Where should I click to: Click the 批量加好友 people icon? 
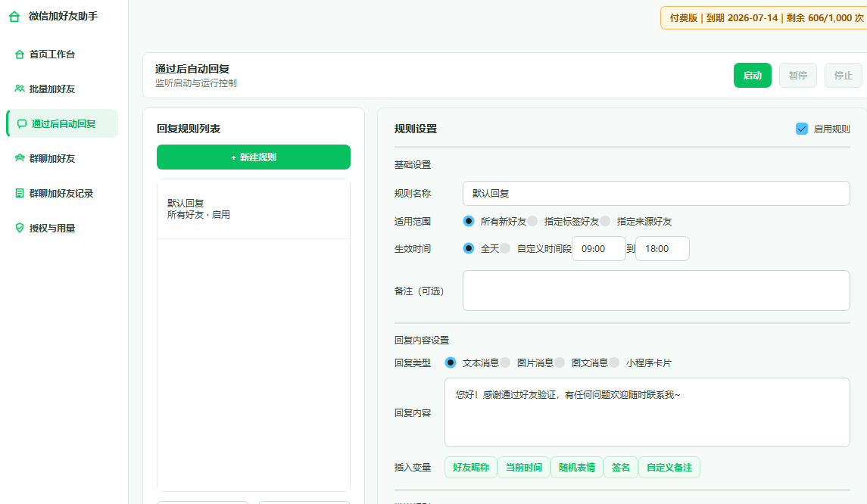[x=20, y=89]
